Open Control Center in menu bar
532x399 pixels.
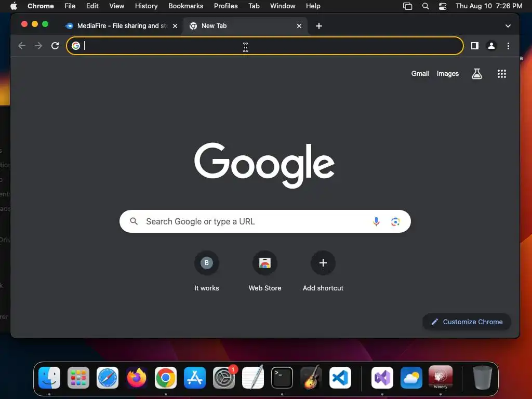tap(443, 6)
